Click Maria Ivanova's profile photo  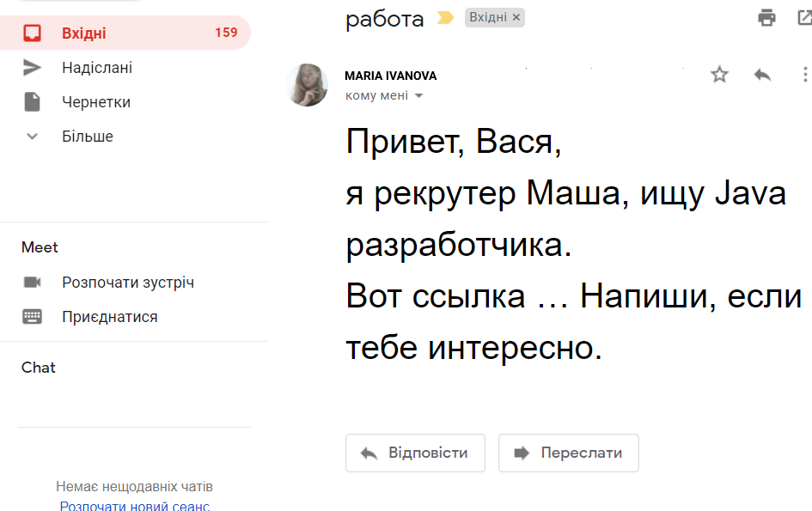[x=307, y=85]
